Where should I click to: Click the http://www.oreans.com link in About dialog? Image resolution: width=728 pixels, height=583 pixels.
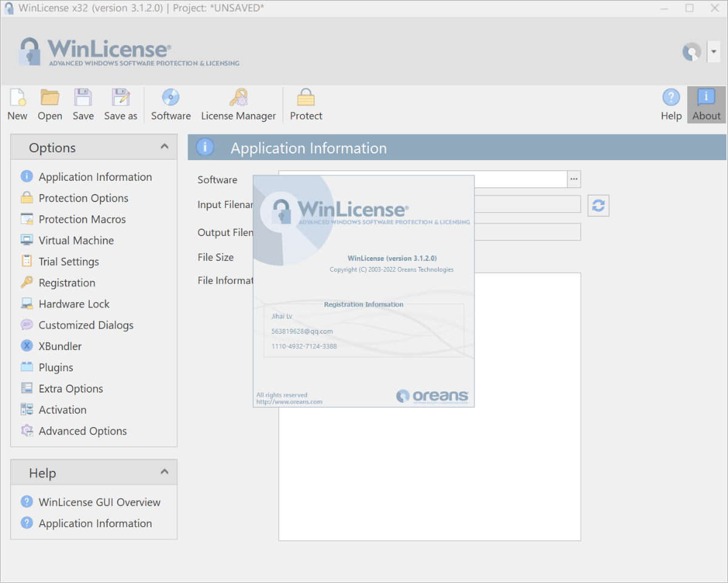pos(289,402)
